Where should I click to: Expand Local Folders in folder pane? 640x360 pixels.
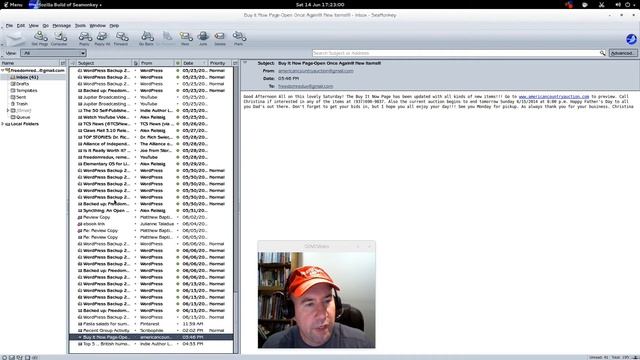click(x=3, y=124)
